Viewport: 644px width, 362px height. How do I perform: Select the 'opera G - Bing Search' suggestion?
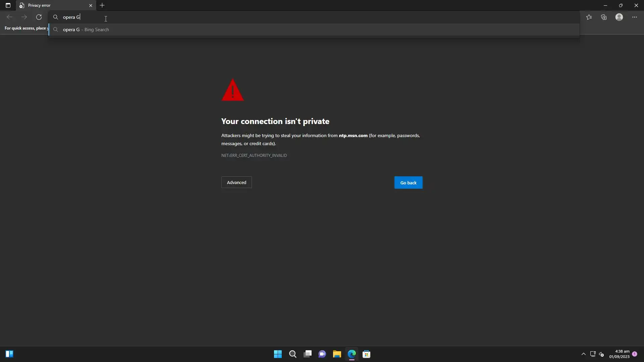86,29
